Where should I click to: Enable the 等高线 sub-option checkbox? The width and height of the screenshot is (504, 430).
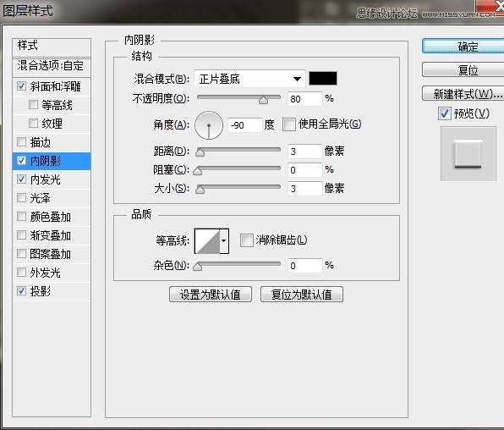33,105
